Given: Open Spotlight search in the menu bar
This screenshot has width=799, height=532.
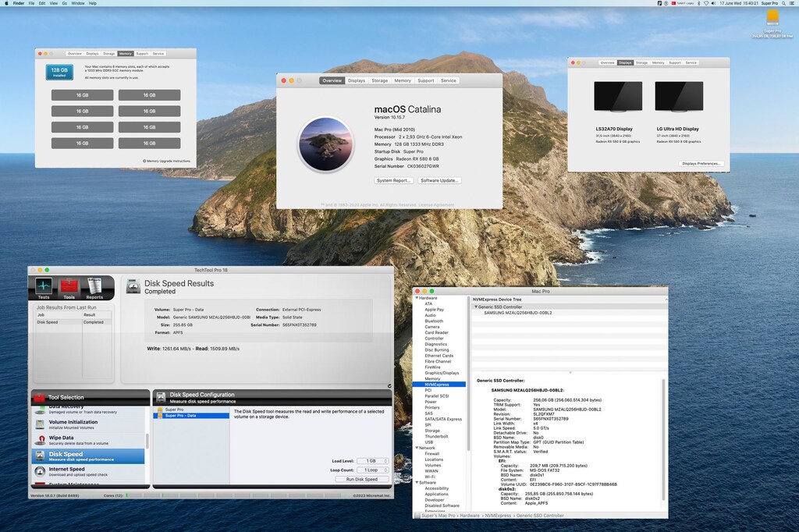Looking at the screenshot, I should click(783, 3).
